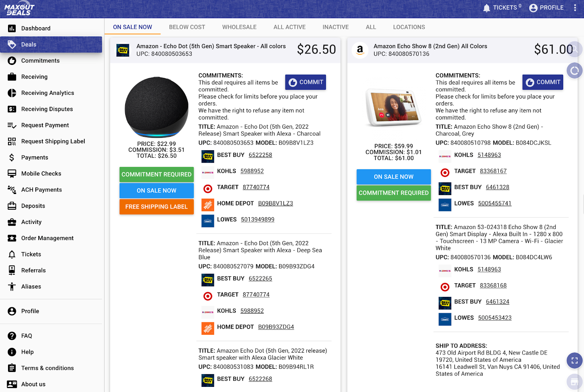Click Free Shipping Label button
The image size is (584, 392).
tap(157, 207)
